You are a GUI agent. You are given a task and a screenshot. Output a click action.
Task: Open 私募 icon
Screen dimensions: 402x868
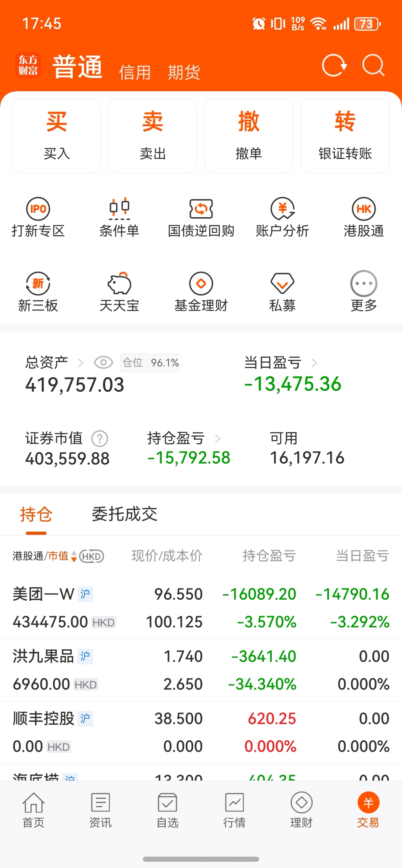point(282,283)
